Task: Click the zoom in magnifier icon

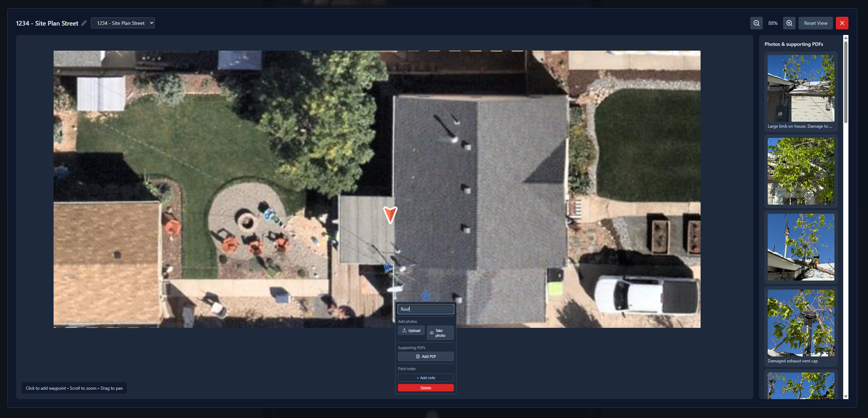Action: point(789,23)
